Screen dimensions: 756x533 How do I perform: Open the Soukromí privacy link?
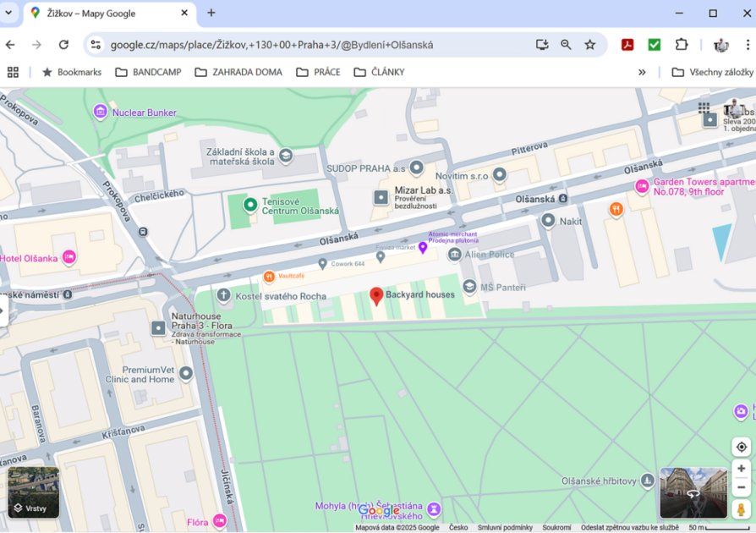556,528
